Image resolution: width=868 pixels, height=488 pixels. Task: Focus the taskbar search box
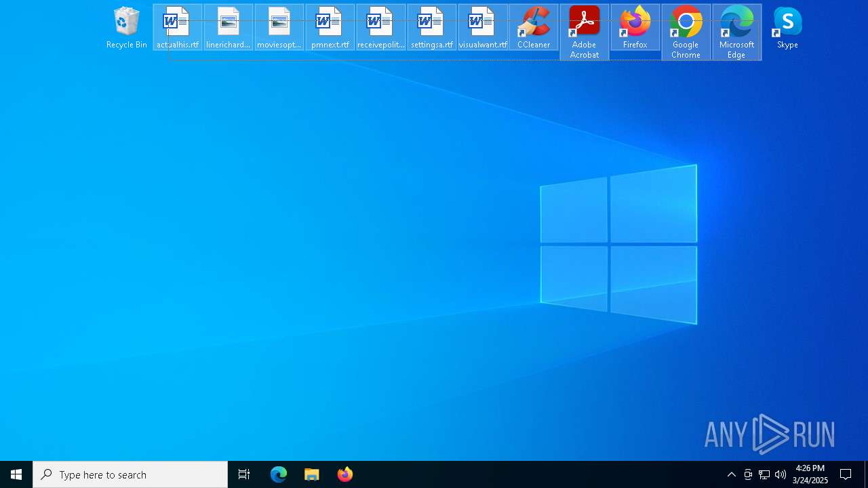(130, 474)
